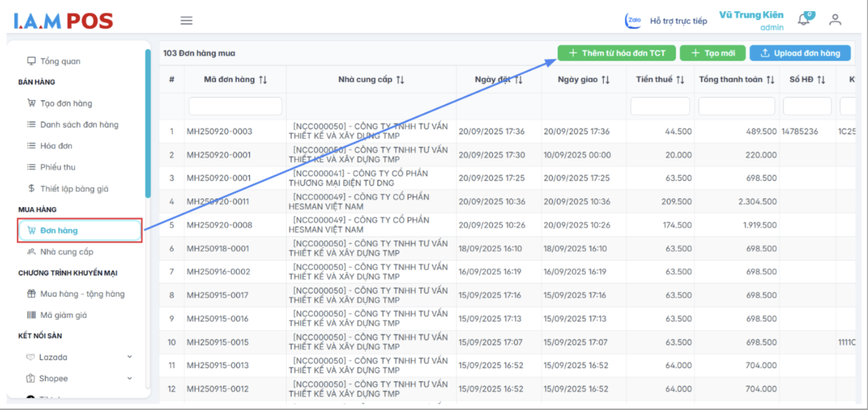Go to Tổng quan in sidebar
This screenshot has width=868, height=410.
[x=60, y=61]
